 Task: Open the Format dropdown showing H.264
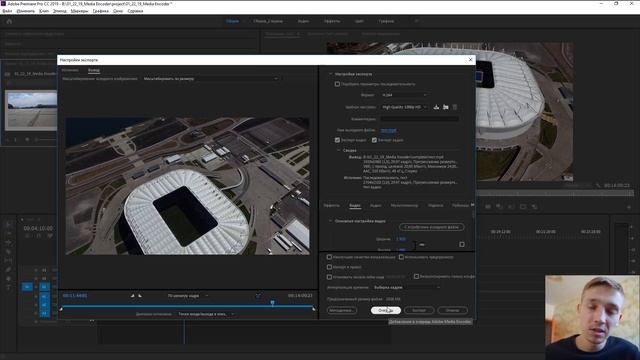[404, 95]
